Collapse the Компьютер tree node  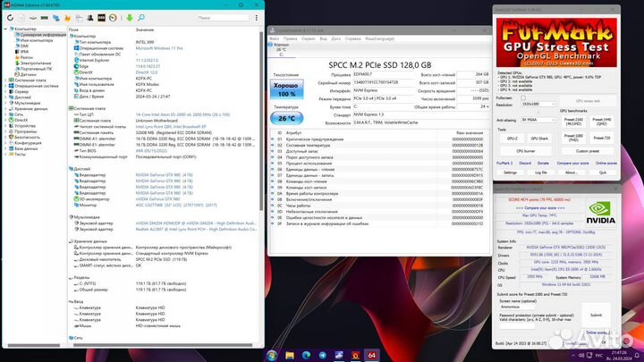5,29
